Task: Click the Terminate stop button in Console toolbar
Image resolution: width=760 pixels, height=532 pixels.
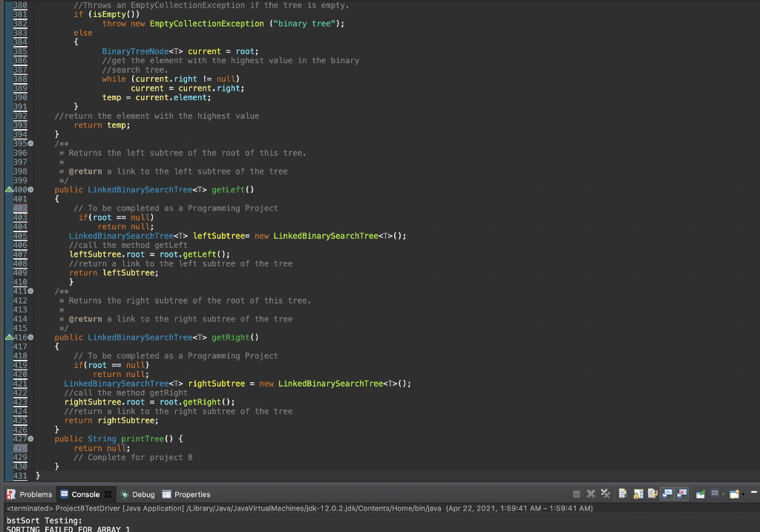Action: click(576, 493)
